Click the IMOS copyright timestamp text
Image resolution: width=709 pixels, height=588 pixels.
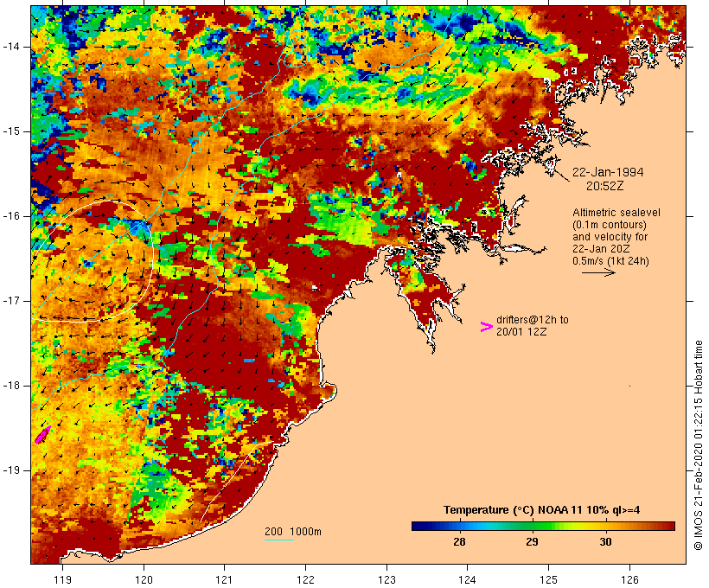[698, 445]
